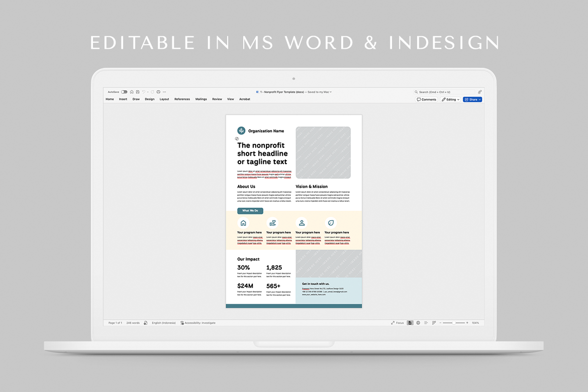
Task: Open the Editing mode dropdown
Action: tap(451, 100)
